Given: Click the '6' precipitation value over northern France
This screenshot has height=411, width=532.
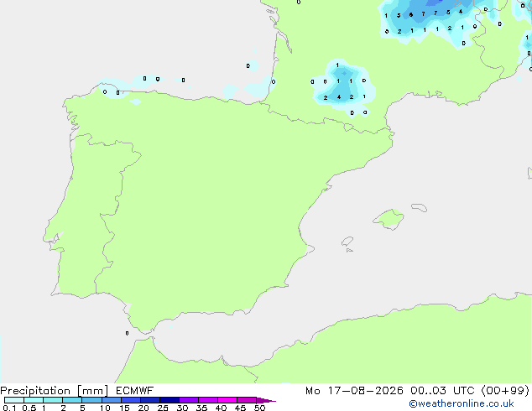Looking at the screenshot, I should point(411,14).
